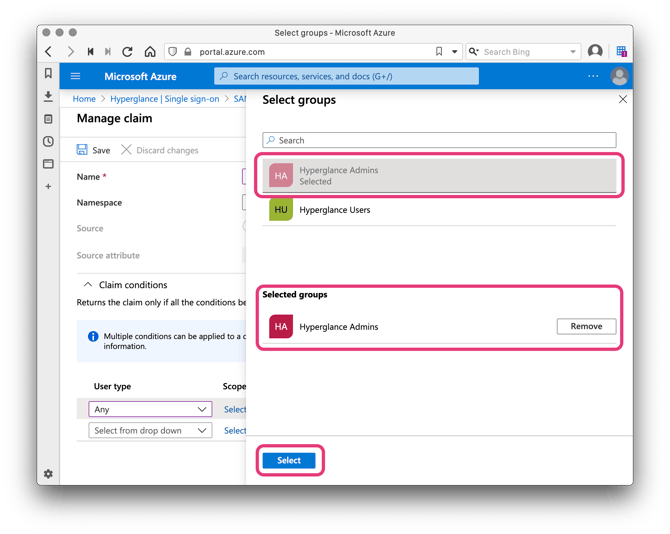This screenshot has height=534, width=670.
Task: Click the padlock site-security icon
Action: 188,52
